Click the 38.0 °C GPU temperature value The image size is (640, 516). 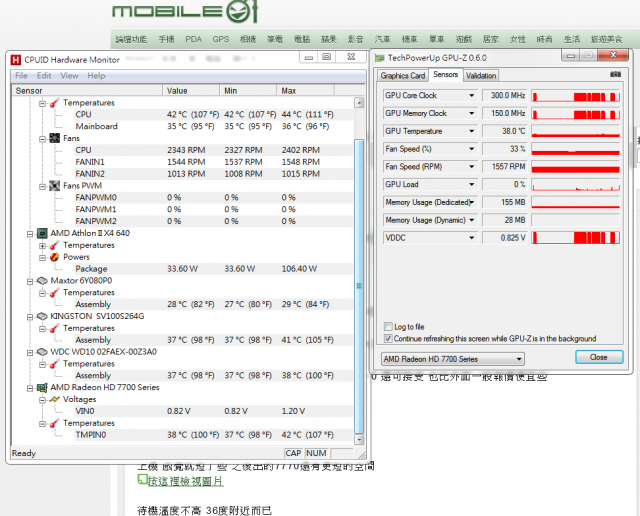click(504, 131)
